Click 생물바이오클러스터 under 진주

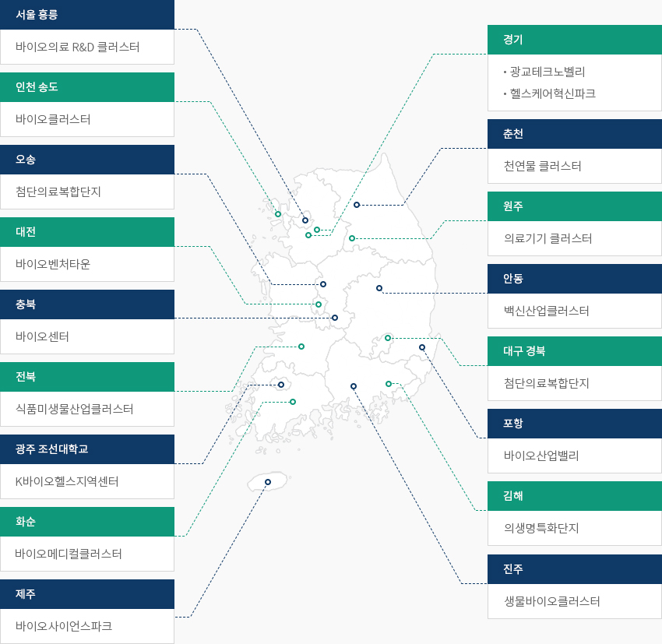[552, 601]
